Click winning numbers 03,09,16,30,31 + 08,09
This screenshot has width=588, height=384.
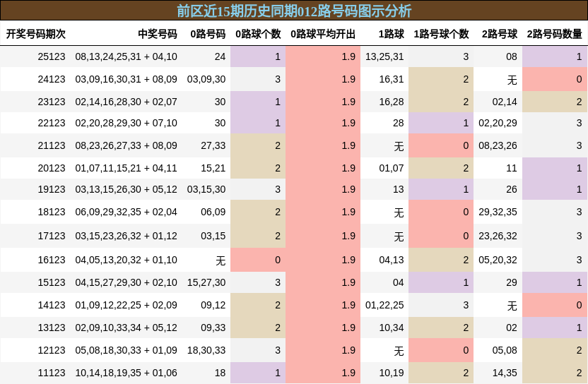(126, 79)
